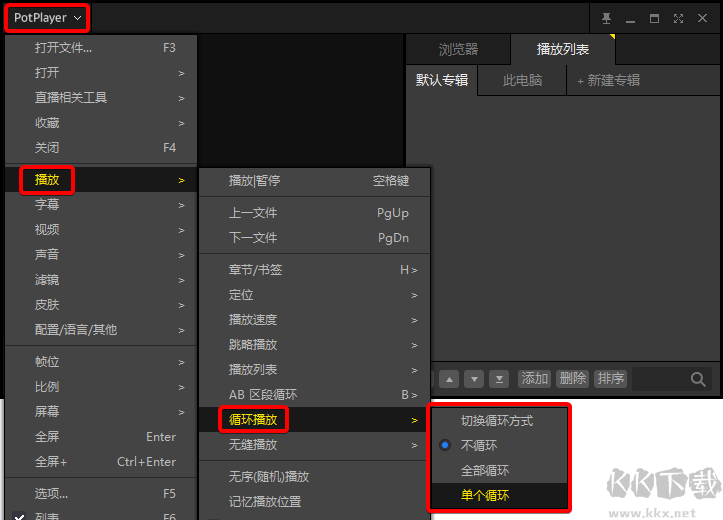Open 选项... preferences menu item
Viewport: 723px width, 520px height.
click(101, 494)
